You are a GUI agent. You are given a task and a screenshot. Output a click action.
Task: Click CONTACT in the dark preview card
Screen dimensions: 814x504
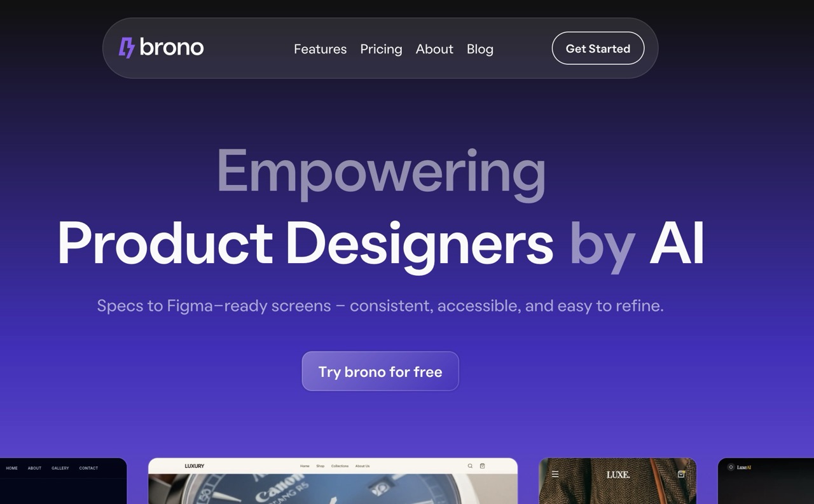[x=88, y=468]
